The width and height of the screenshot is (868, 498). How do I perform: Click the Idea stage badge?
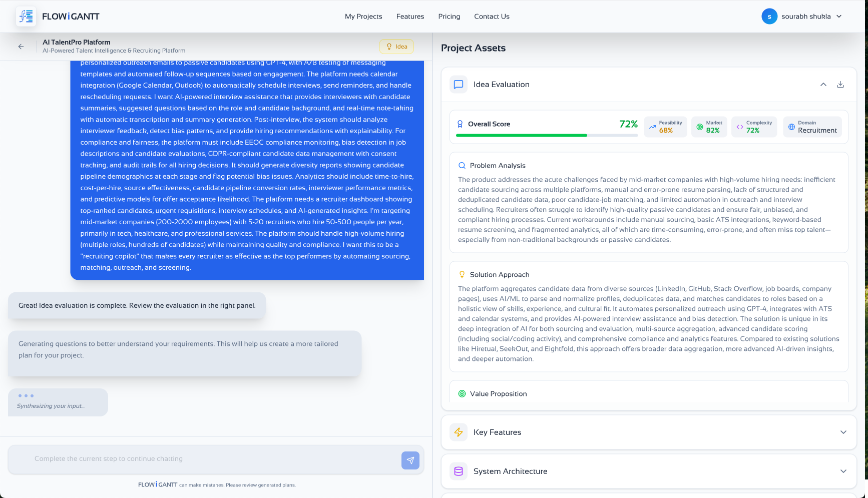pyautogui.click(x=396, y=47)
